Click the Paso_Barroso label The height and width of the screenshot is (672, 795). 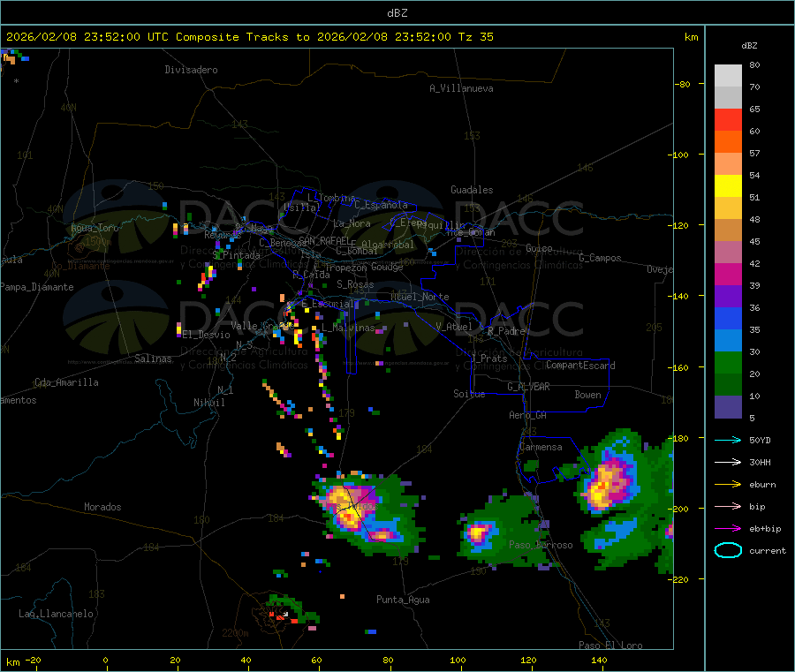click(541, 545)
